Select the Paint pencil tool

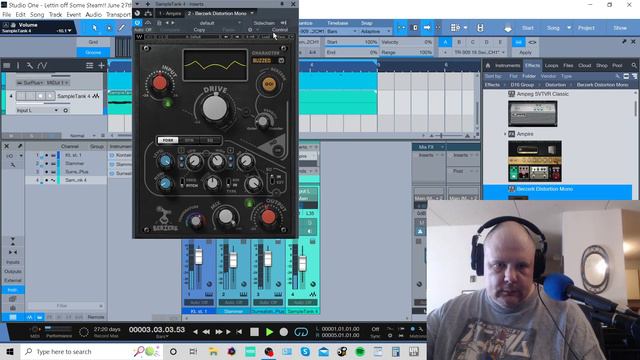click(x=122, y=28)
